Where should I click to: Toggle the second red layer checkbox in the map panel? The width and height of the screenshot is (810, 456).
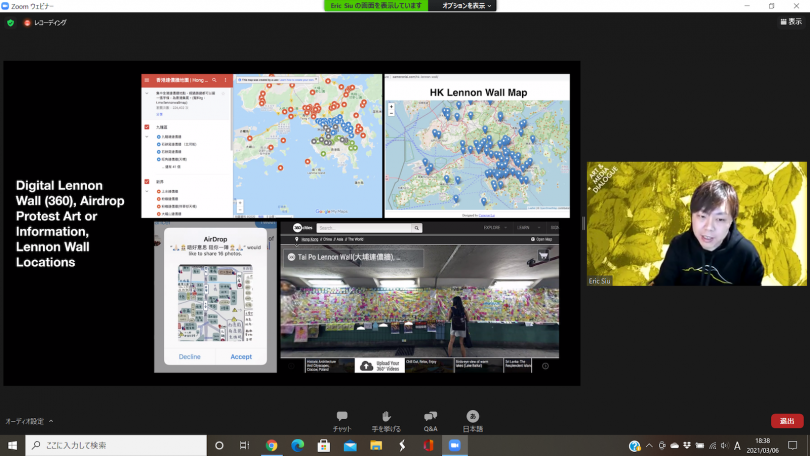(147, 182)
